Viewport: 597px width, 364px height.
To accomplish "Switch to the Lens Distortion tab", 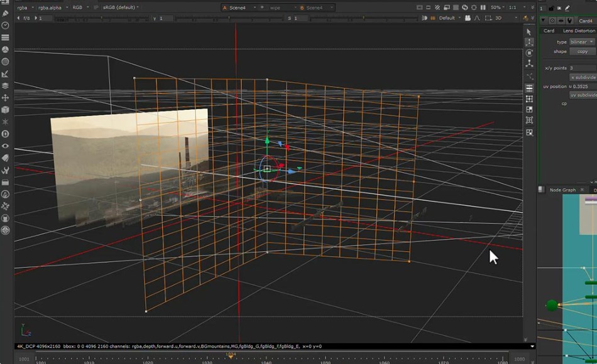I will tap(578, 31).
